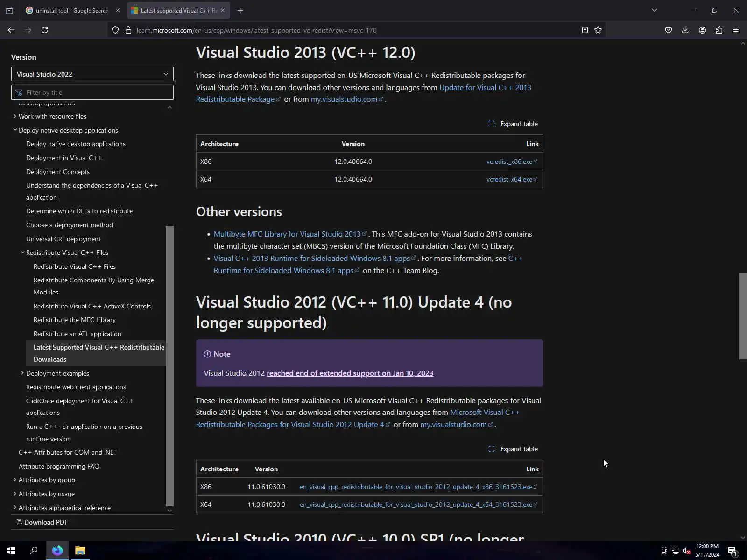Image resolution: width=747 pixels, height=560 pixels.
Task: Download vcredist_x64.exe for VS 2013
Action: [x=512, y=179]
